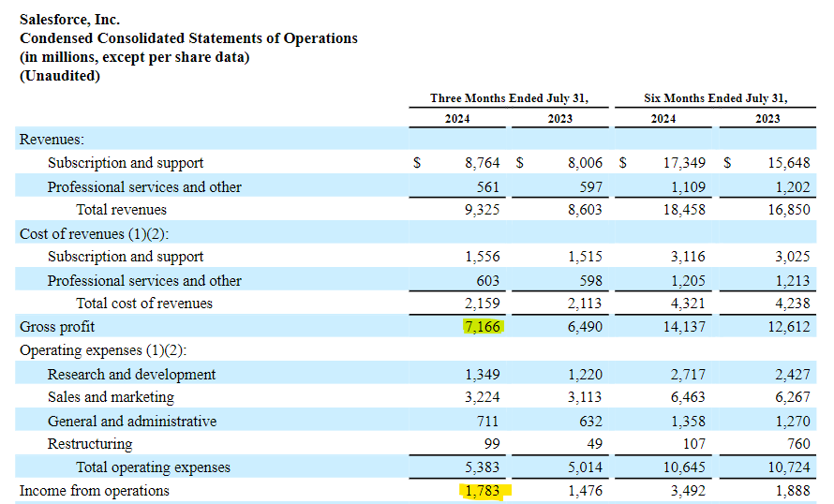Image resolution: width=834 pixels, height=504 pixels.
Task: Click Operating expenses (1)(2) heading
Action: click(x=103, y=350)
